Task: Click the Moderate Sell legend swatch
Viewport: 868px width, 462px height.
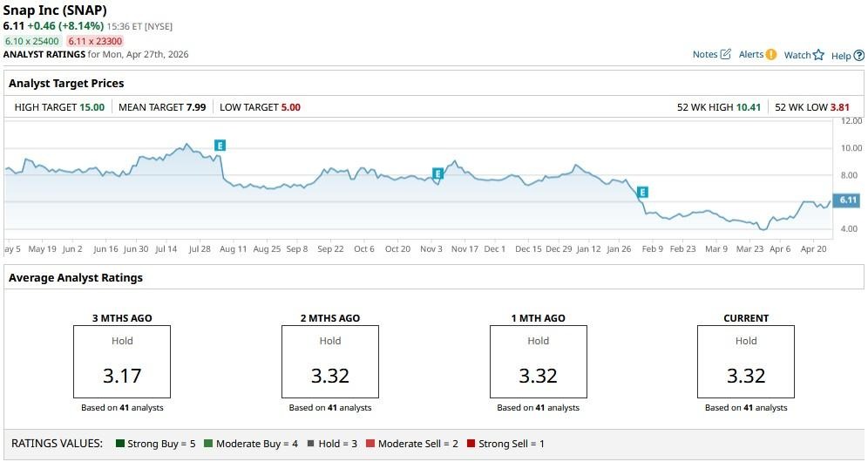Action: pyautogui.click(x=370, y=443)
